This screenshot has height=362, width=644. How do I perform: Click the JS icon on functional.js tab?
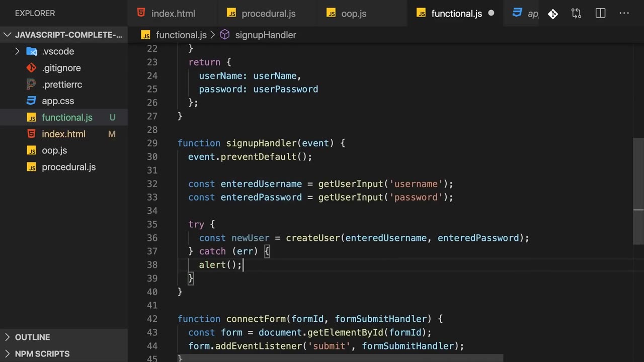pos(421,14)
